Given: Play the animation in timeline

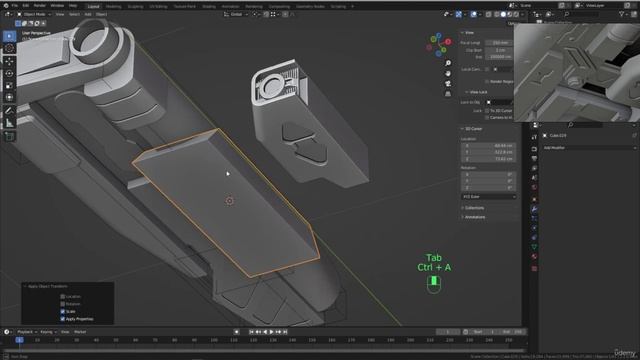Looking at the screenshot, I should coord(271,332).
